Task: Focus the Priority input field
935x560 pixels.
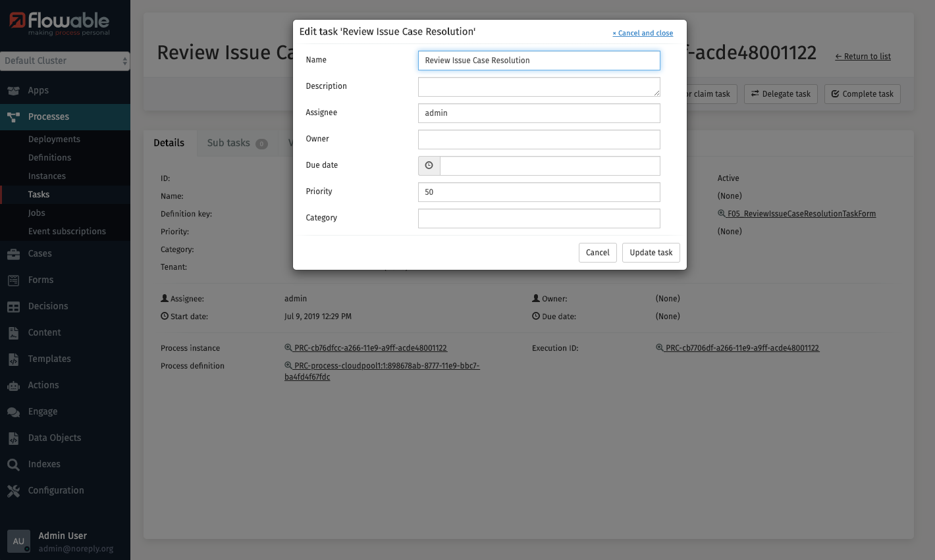Action: pyautogui.click(x=539, y=192)
